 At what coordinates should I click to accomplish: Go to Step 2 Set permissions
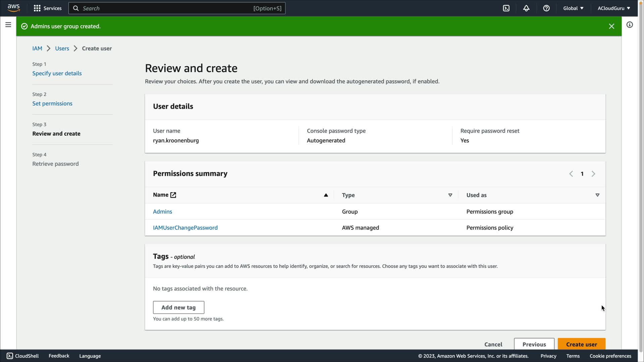pyautogui.click(x=52, y=104)
